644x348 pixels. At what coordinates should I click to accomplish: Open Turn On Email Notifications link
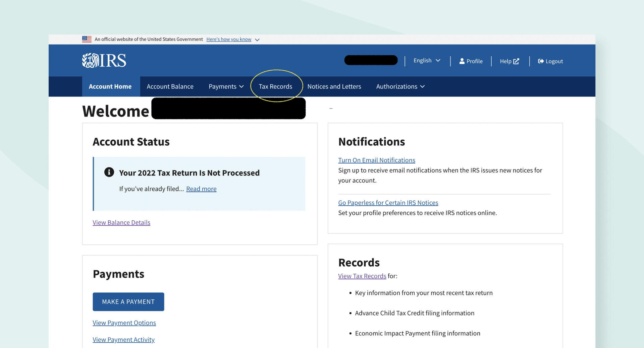coord(377,160)
